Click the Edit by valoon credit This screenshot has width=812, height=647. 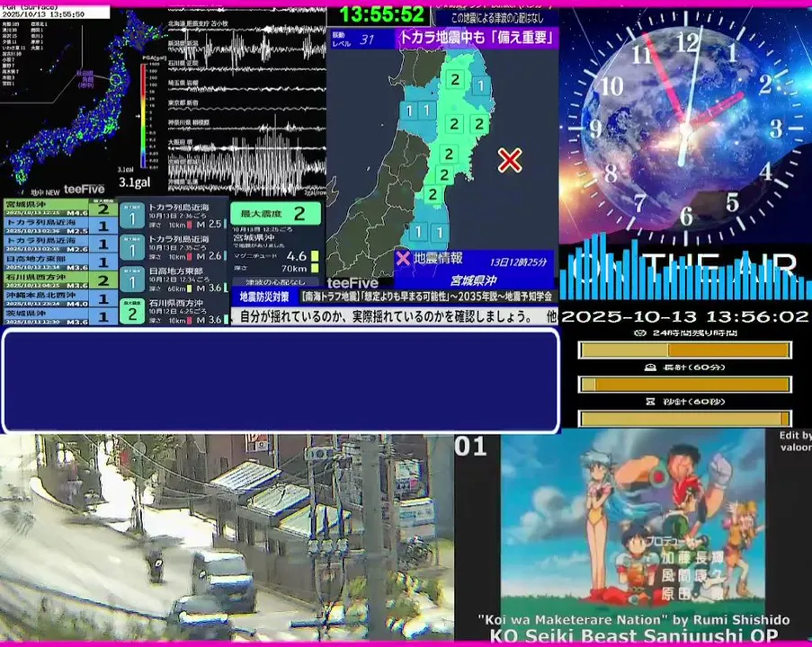coord(796,440)
